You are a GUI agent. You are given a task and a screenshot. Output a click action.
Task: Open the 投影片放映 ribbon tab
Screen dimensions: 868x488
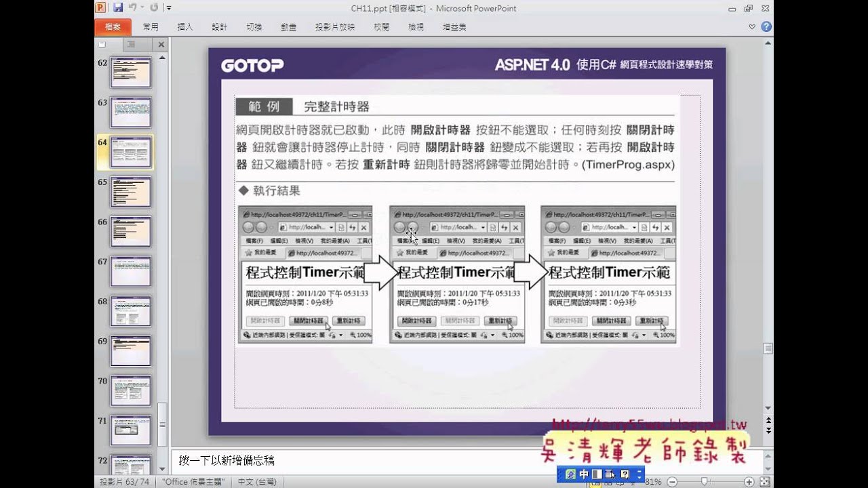coord(334,27)
